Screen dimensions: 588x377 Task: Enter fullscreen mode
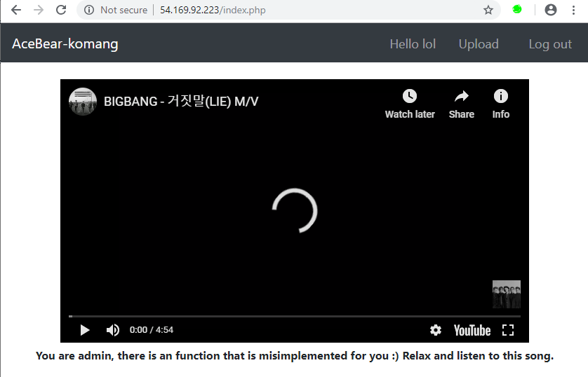[508, 330]
